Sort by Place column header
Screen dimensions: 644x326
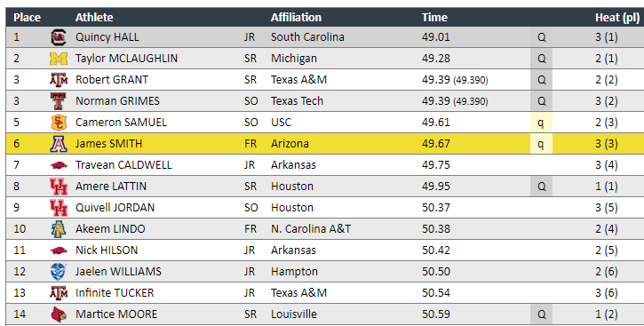pyautogui.click(x=28, y=17)
